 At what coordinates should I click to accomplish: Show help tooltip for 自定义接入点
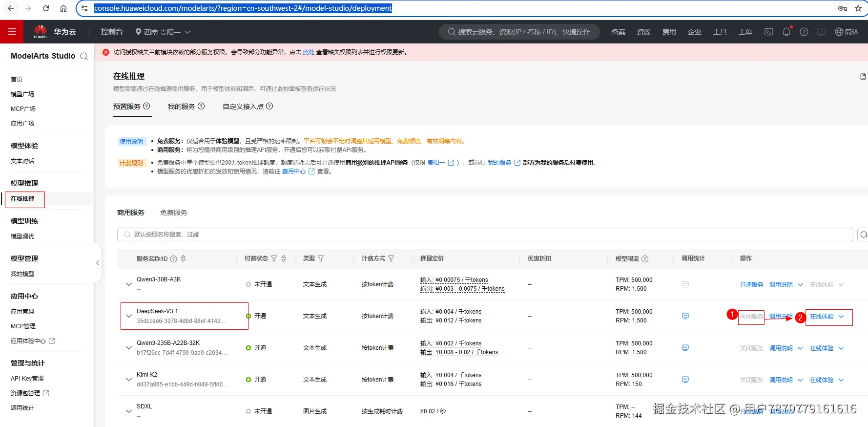(x=269, y=106)
